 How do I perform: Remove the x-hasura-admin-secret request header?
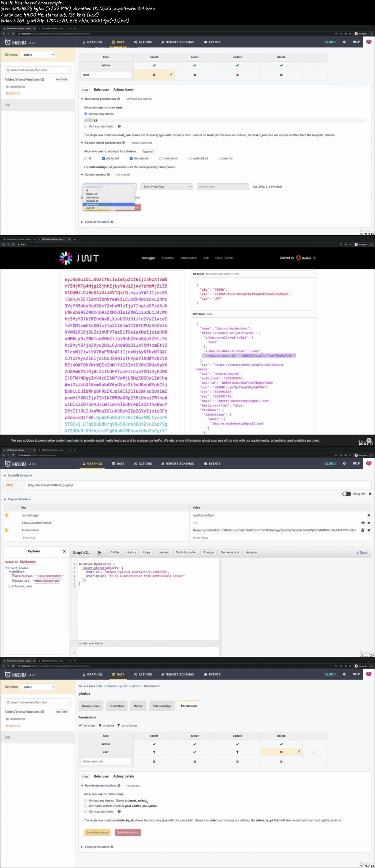click(x=368, y=523)
